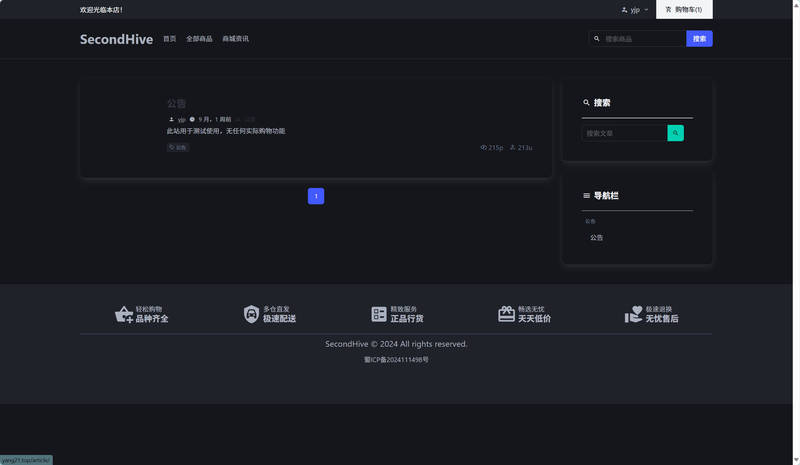This screenshot has width=800, height=465.
Task: Click the SecondHive logo
Action: [x=116, y=39]
